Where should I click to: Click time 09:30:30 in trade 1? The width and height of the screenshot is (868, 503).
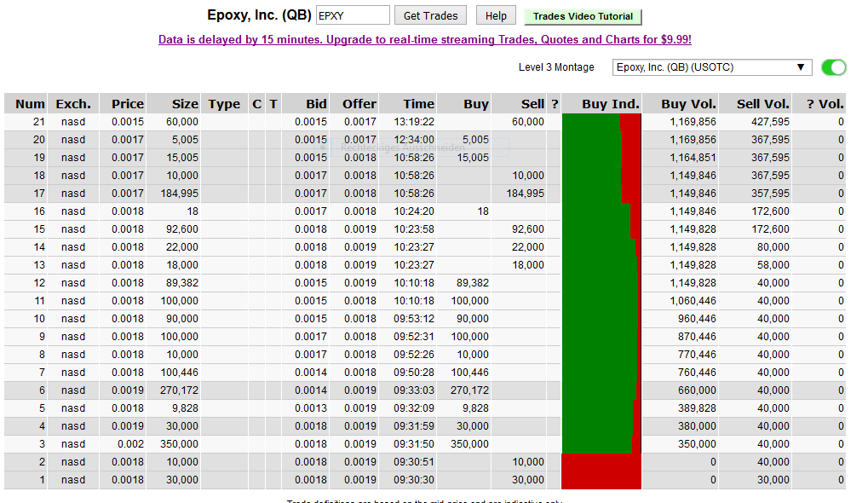(x=414, y=480)
